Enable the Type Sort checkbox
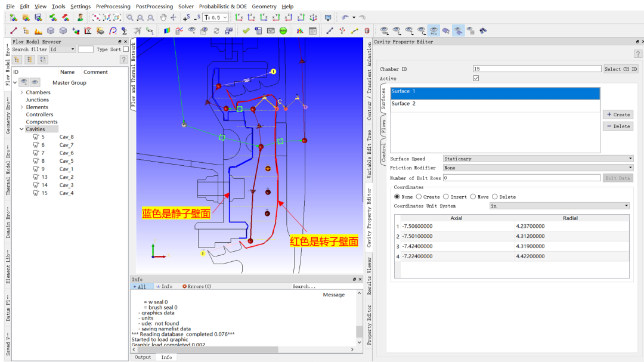644x362 pixels. (x=125, y=49)
